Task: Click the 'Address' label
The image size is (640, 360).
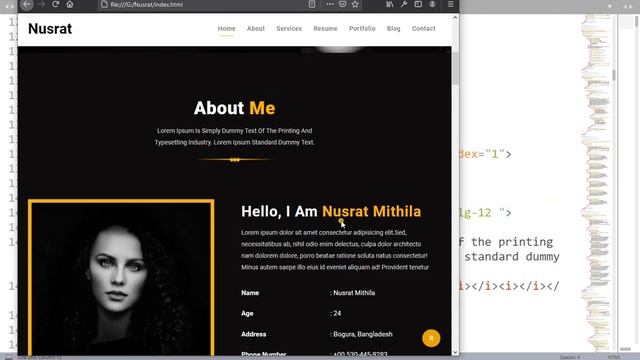Action: 253,334
